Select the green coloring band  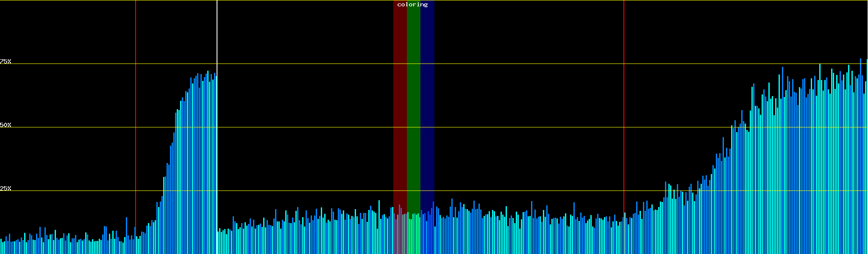coord(413,106)
